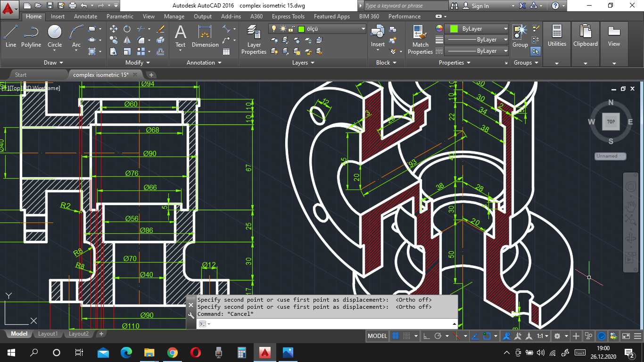Viewport: 644px width, 362px height.
Task: Toggle Ortho mode in status bar
Action: pos(426,336)
